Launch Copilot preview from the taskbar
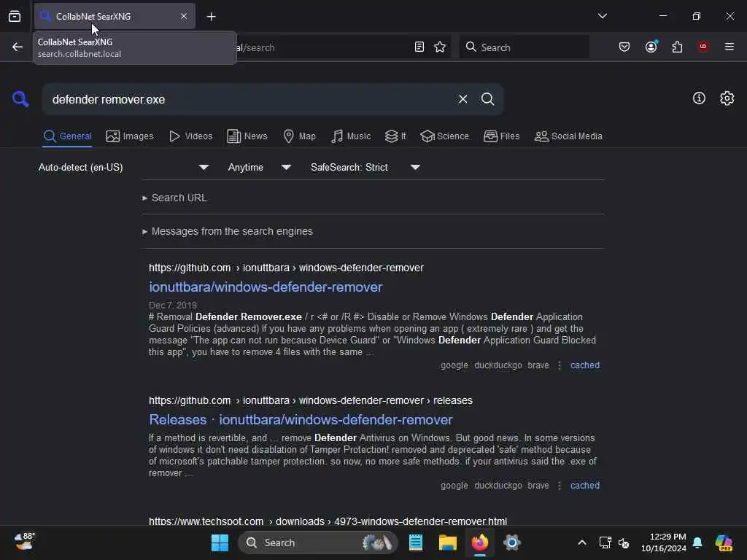The height and width of the screenshot is (560, 747). pyautogui.click(x=724, y=542)
